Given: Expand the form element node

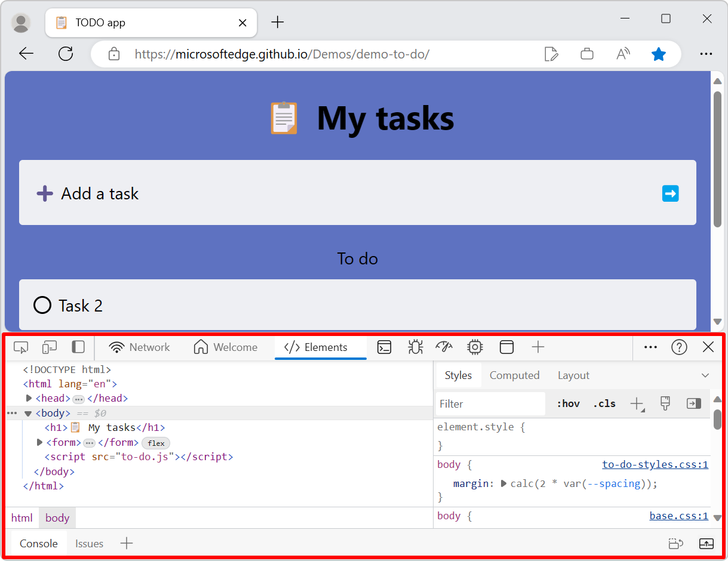Looking at the screenshot, I should coord(39,442).
